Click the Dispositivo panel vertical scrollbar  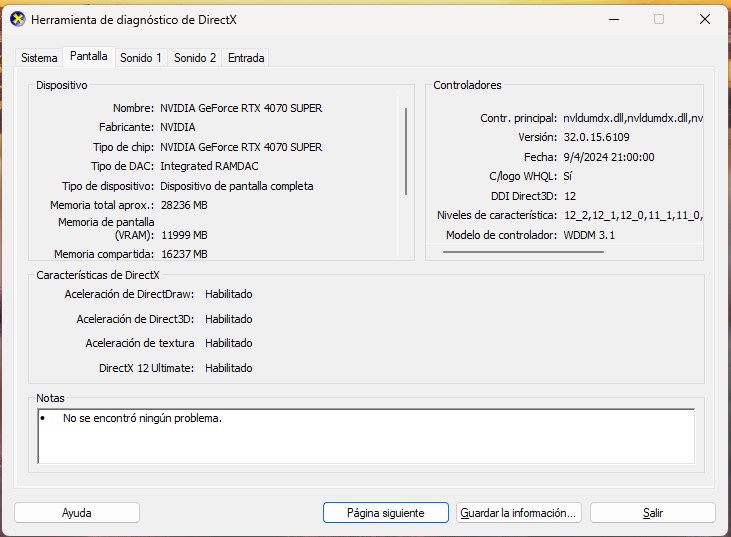pos(406,151)
